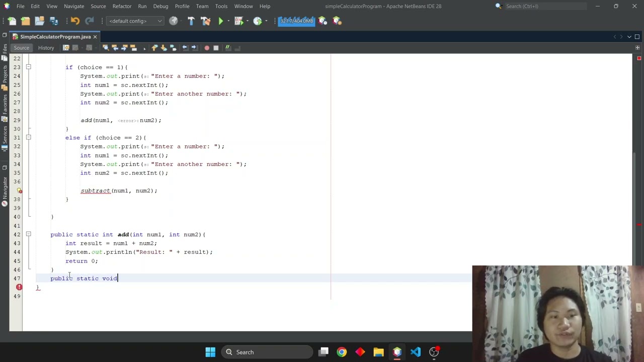Viewport: 644px width, 362px height.
Task: Open the default config dropdown
Action: (x=135, y=21)
